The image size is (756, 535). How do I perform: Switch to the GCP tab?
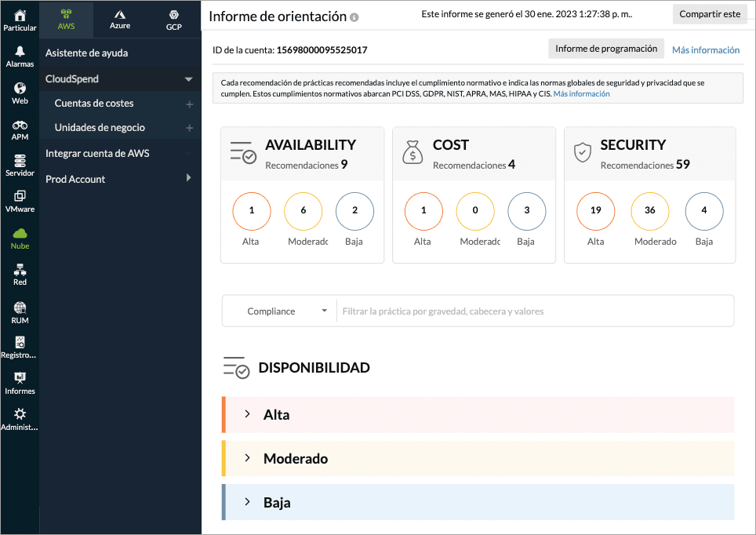(x=174, y=19)
